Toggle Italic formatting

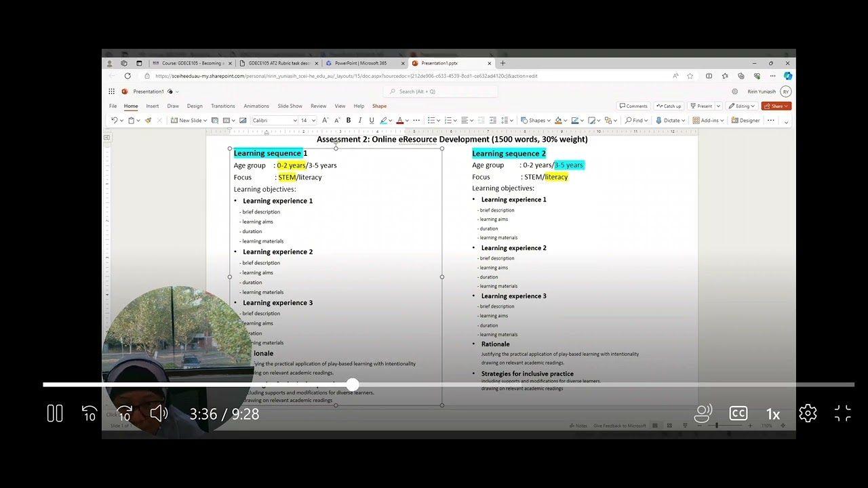(x=360, y=121)
